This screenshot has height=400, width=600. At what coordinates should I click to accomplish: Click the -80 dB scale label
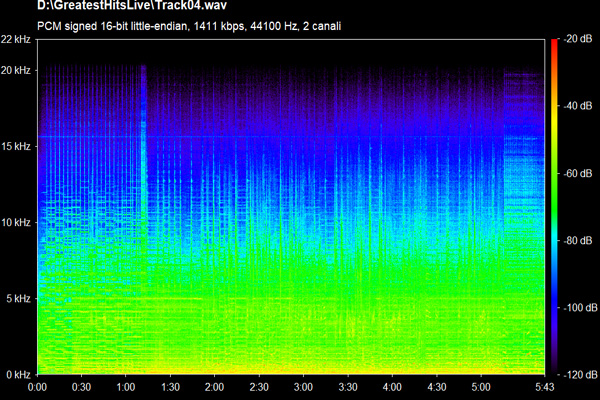(578, 241)
